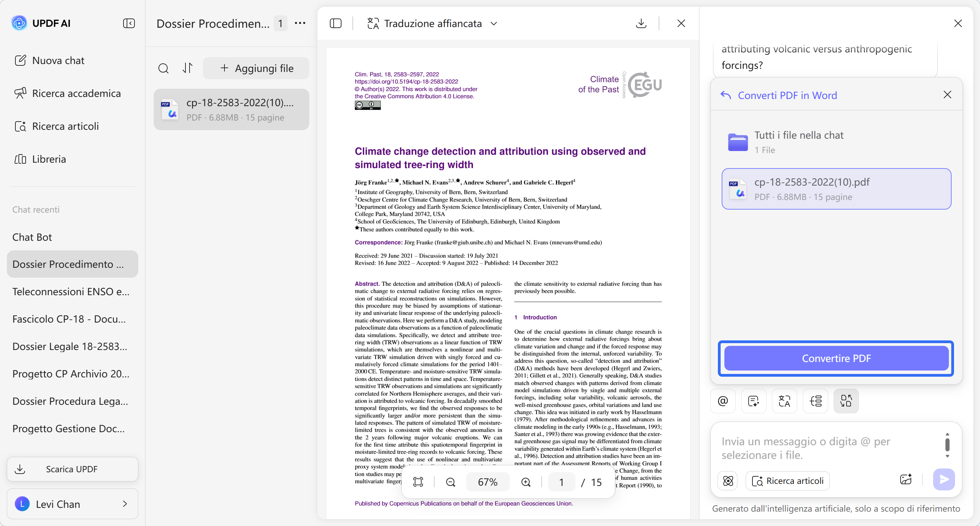Open Ricerca articoli in sidebar
The height and width of the screenshot is (526, 980).
(57, 126)
